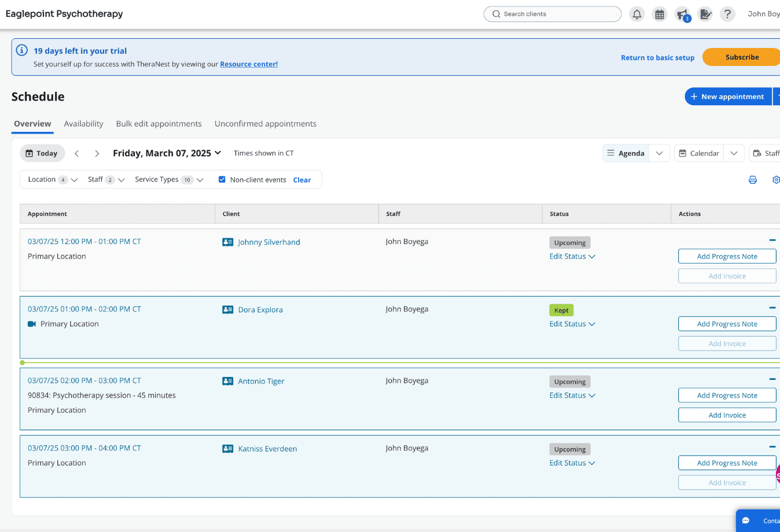The height and width of the screenshot is (532, 780).
Task: Open the Unconfirmed appointments tab
Action: 265,124
